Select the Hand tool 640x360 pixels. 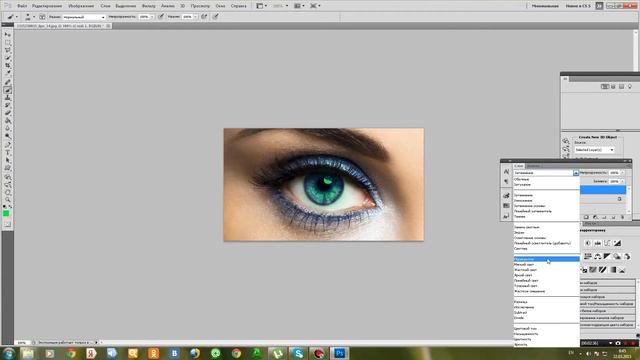coord(8,193)
